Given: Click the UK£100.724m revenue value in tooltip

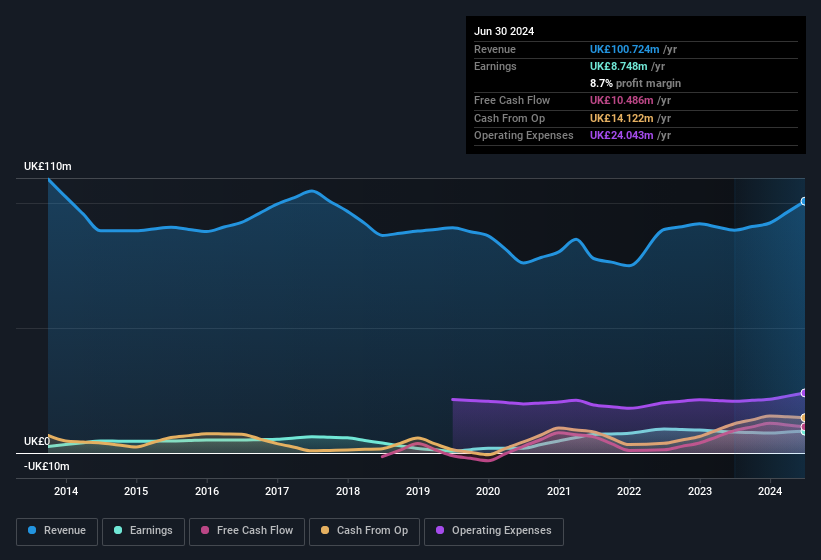Looking at the screenshot, I should click(625, 49).
